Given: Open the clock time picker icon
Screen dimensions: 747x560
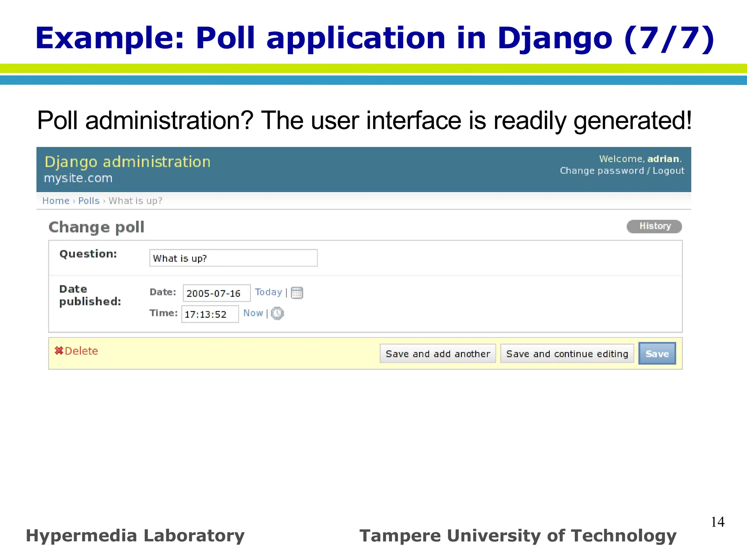Looking at the screenshot, I should [x=277, y=314].
